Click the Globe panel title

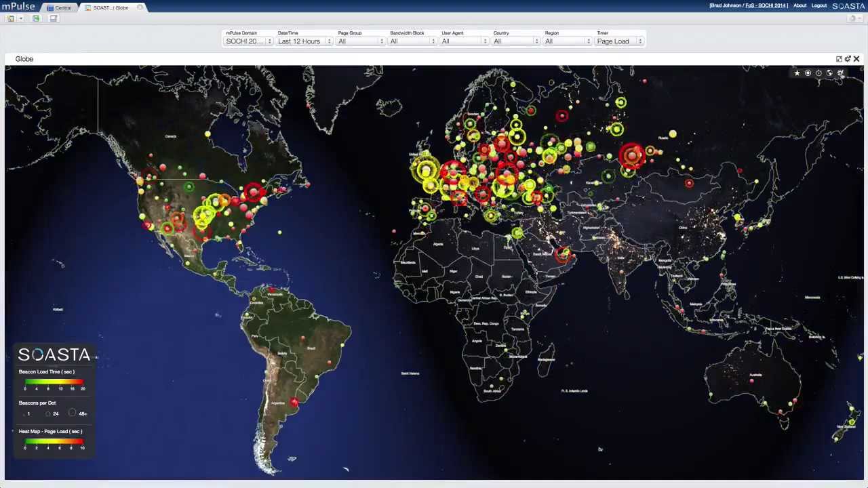tap(24, 59)
